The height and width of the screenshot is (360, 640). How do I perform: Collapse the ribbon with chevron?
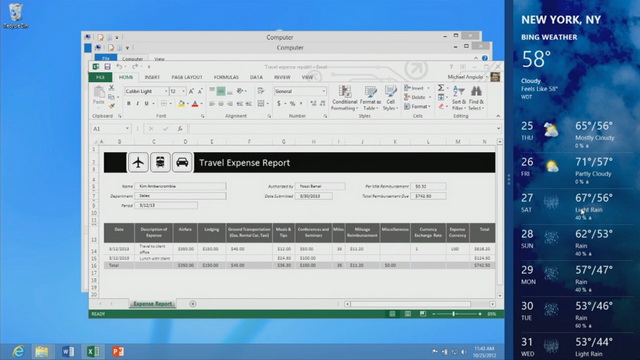[x=498, y=116]
